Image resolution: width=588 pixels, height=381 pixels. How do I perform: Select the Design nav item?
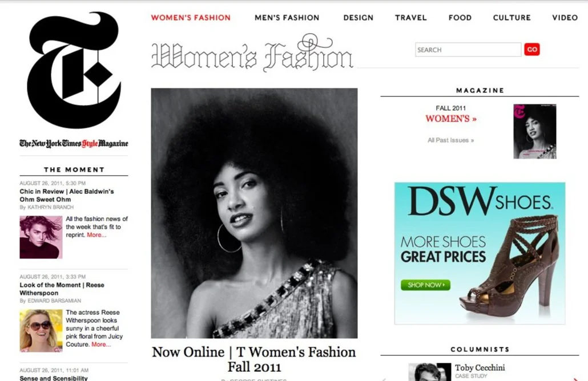[358, 18]
